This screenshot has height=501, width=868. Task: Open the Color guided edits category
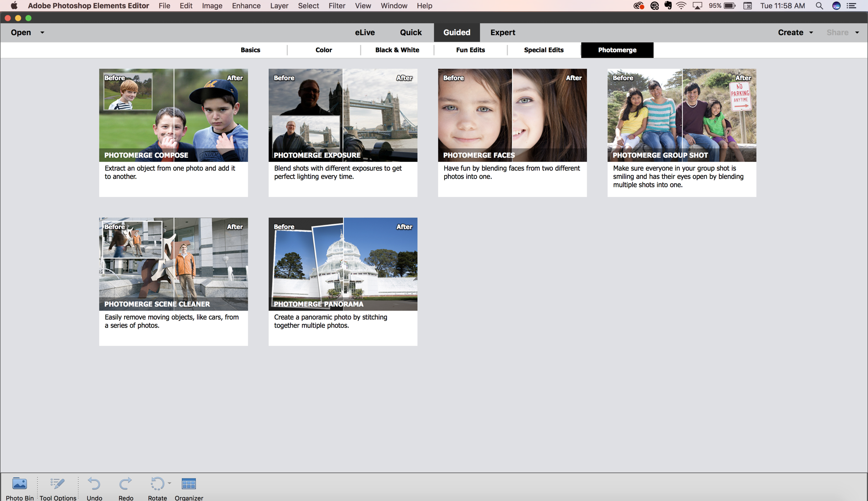pos(324,50)
